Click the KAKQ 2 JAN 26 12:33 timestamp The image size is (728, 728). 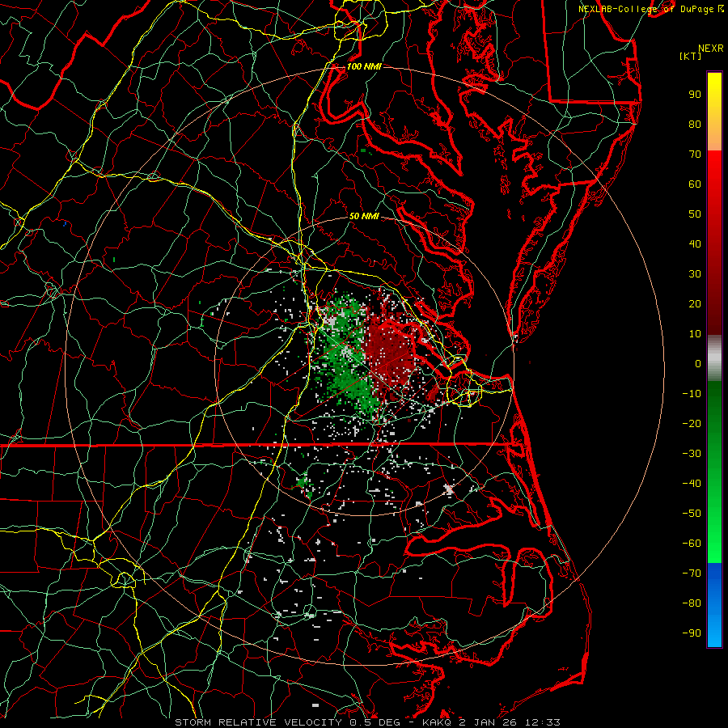[x=491, y=722]
